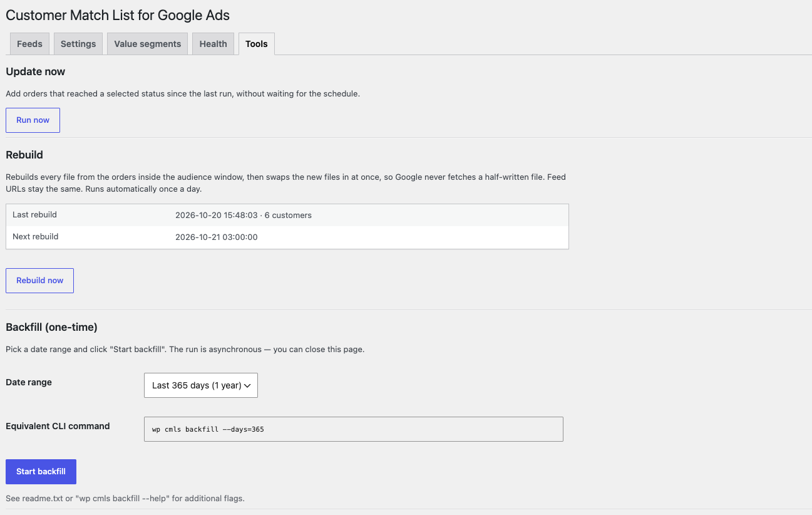This screenshot has height=515, width=812.
Task: Click the 'Date range' field label
Action: tap(29, 382)
